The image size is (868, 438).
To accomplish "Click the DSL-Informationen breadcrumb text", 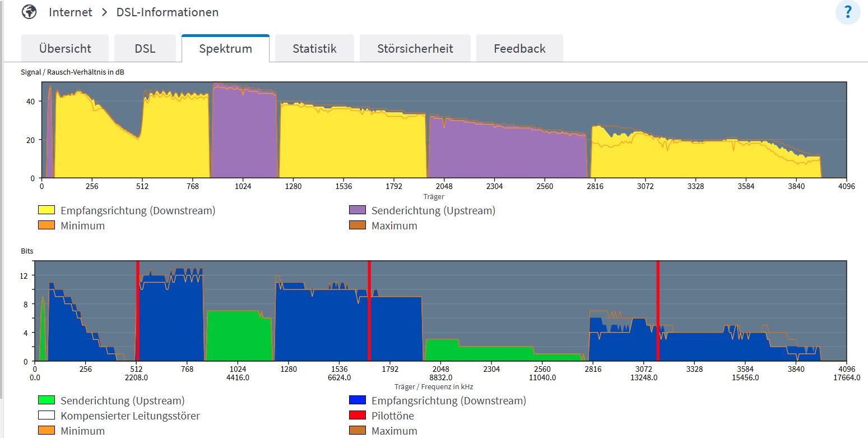I will tap(168, 12).
